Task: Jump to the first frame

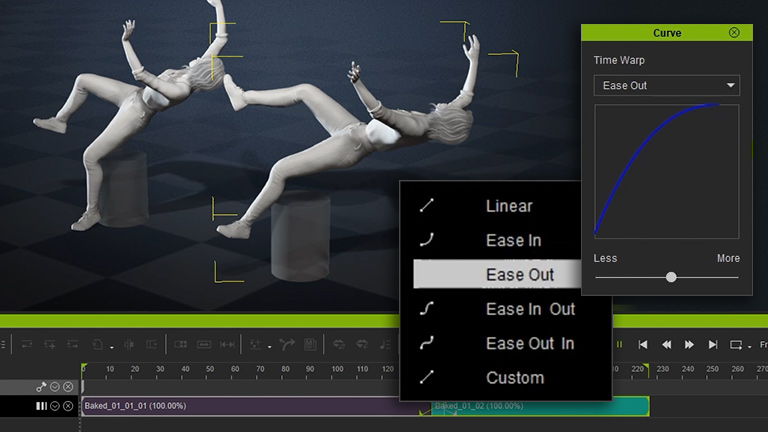Action: pos(643,345)
